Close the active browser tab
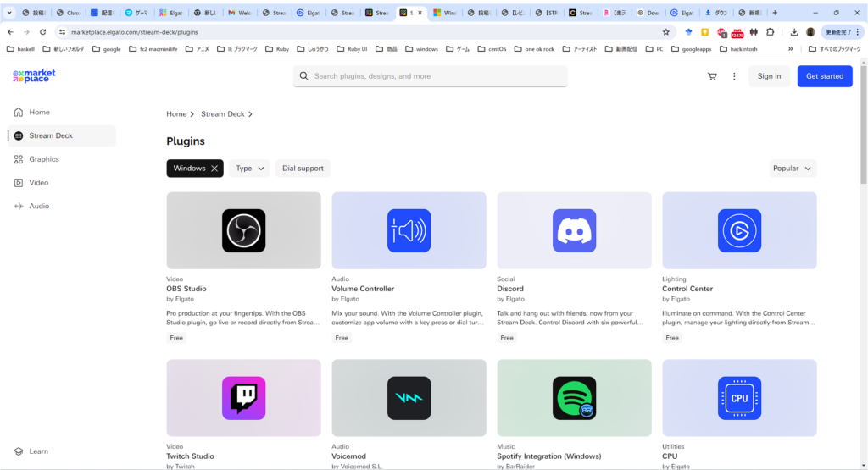The width and height of the screenshot is (868, 470). [x=420, y=13]
